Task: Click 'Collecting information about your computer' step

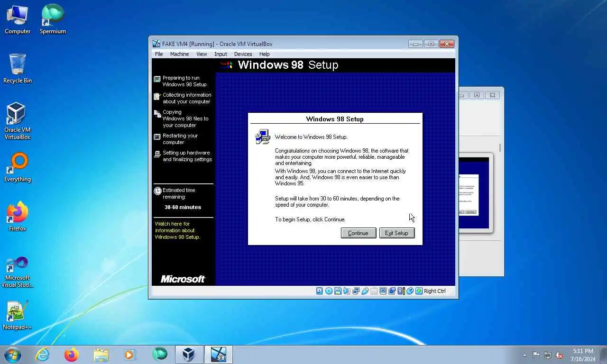Action: click(x=187, y=98)
